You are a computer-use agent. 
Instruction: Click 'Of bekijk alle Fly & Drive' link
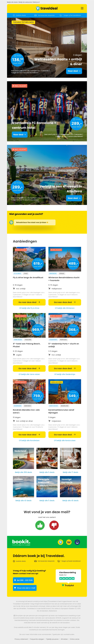pyautogui.click(x=29, y=308)
